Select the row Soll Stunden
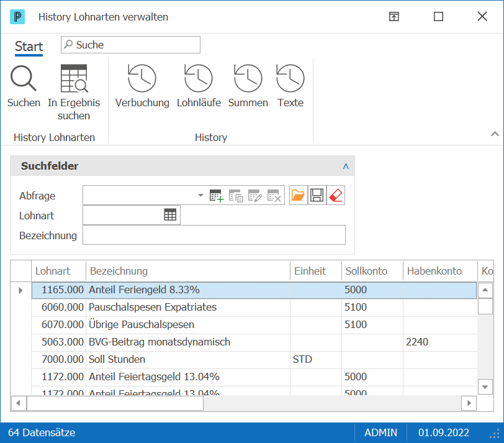The height and width of the screenshot is (443, 504). click(x=254, y=359)
